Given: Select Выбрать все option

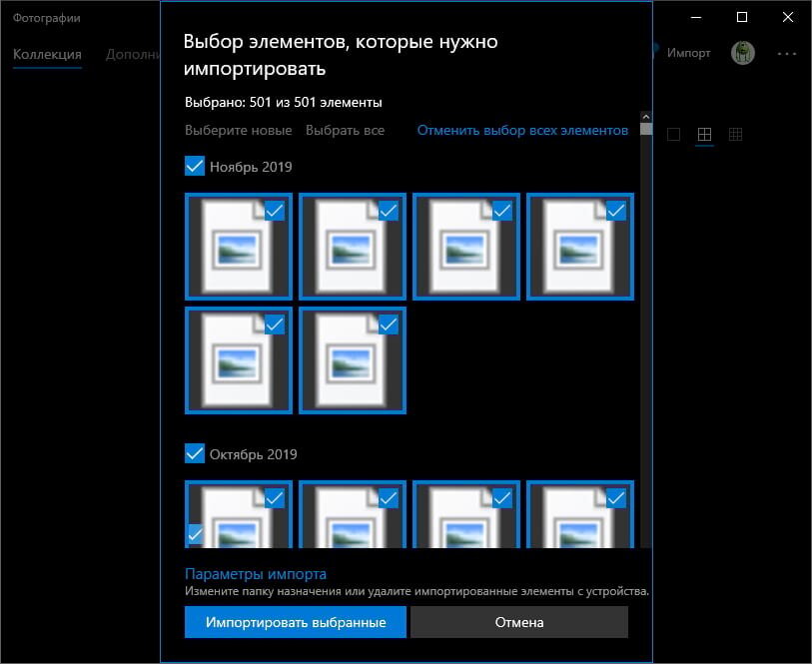Looking at the screenshot, I should [346, 130].
